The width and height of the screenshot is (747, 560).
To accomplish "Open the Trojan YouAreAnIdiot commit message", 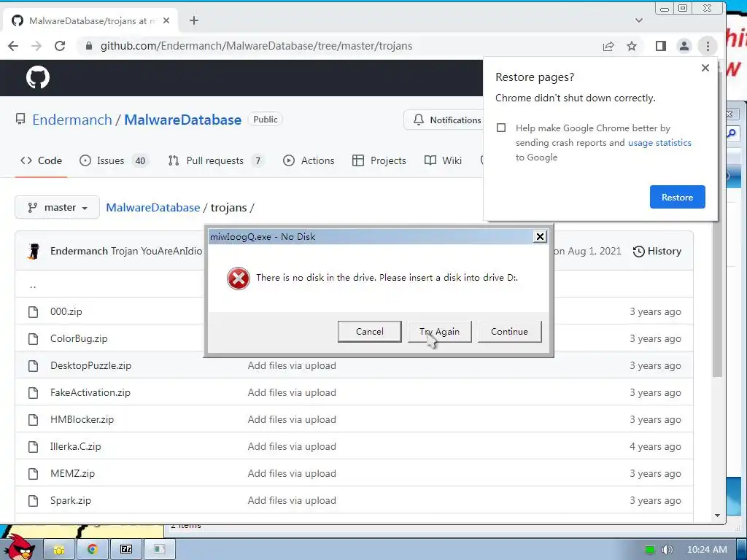I will tap(157, 251).
